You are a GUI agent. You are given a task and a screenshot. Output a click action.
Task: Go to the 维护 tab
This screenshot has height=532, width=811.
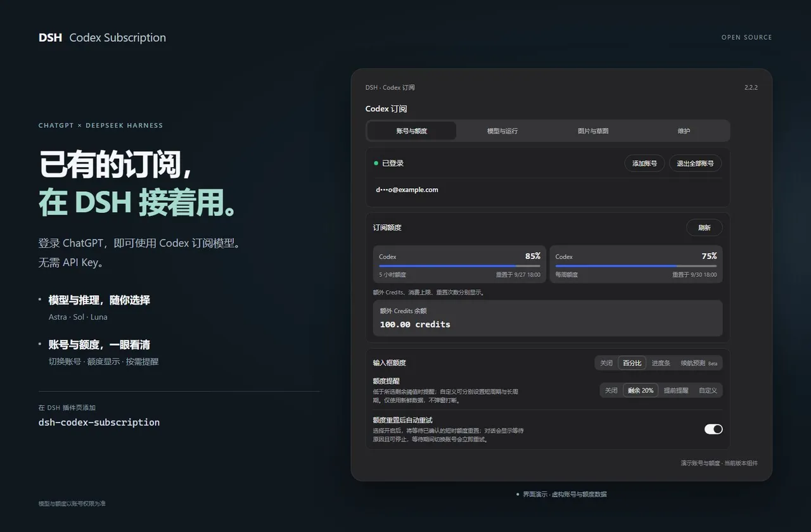coord(684,131)
